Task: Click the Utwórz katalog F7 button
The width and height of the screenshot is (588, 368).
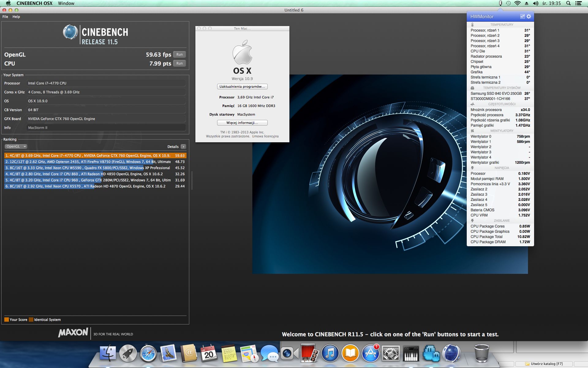Action: click(x=544, y=364)
